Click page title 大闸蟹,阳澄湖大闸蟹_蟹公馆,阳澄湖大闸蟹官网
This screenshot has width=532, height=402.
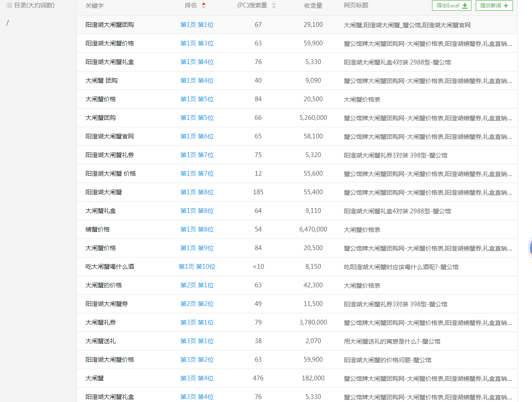tap(407, 25)
